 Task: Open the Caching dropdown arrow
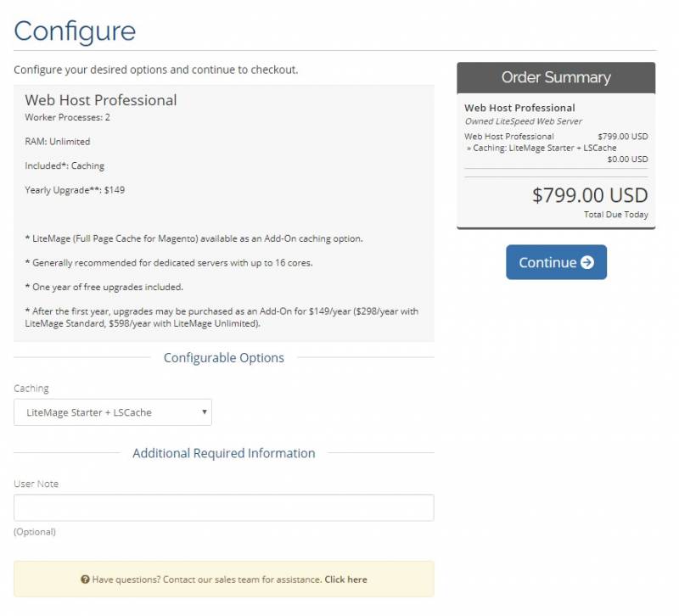[205, 412]
